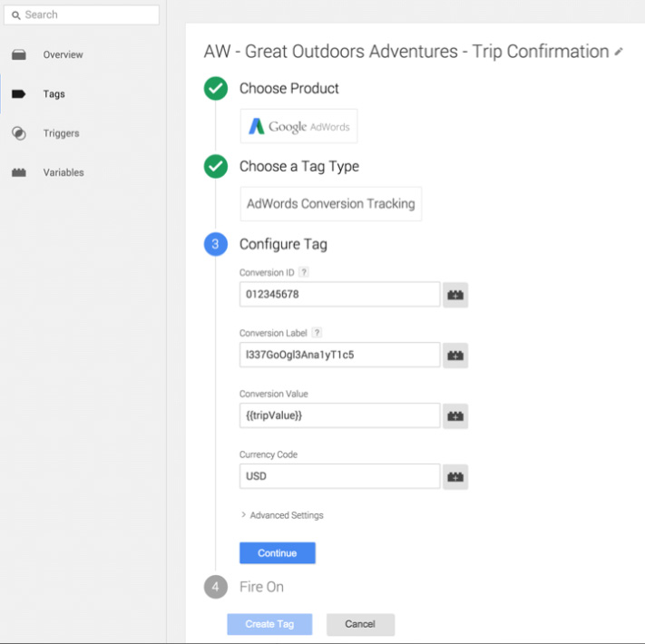Click the Variables brick icon
The width and height of the screenshot is (645, 644).
click(x=19, y=172)
